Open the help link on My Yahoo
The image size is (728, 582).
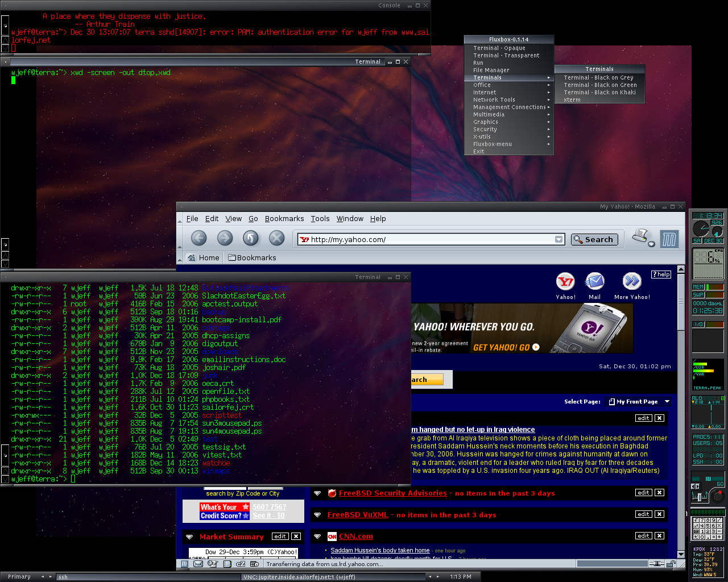(x=661, y=275)
